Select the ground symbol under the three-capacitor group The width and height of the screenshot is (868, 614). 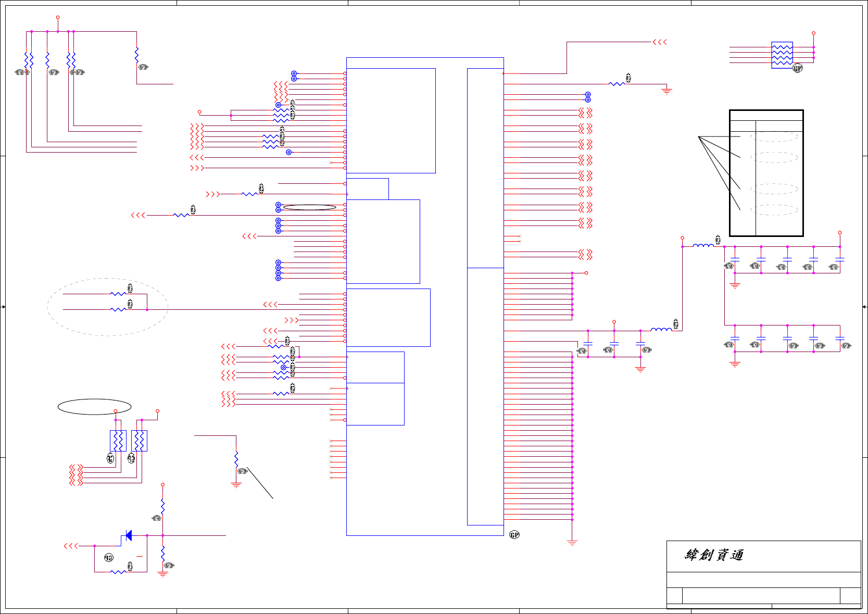click(640, 369)
